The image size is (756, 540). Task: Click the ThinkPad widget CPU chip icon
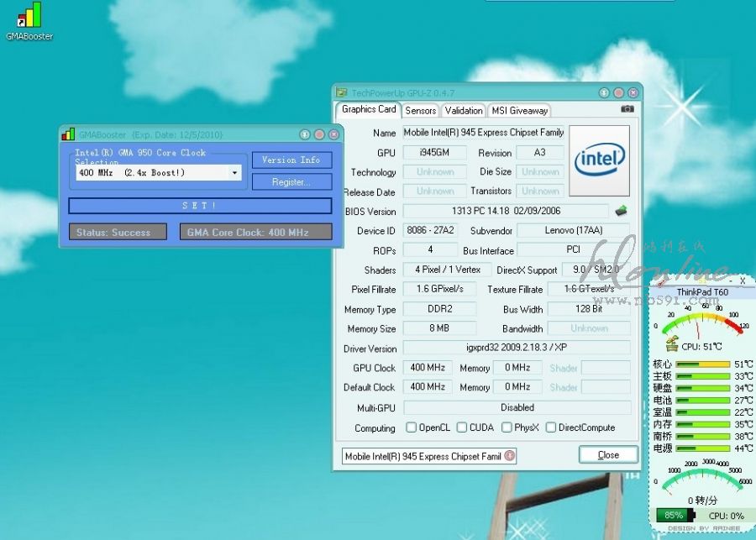click(671, 345)
